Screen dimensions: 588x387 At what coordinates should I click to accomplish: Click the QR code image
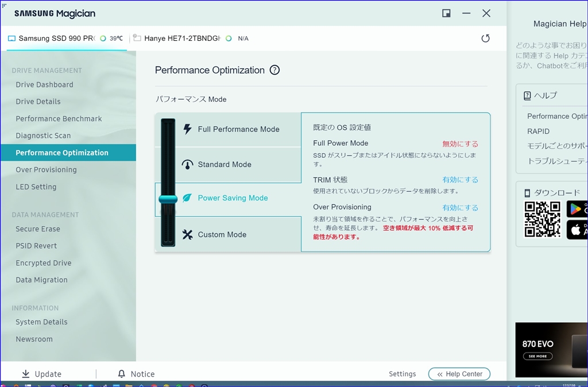[x=542, y=219]
